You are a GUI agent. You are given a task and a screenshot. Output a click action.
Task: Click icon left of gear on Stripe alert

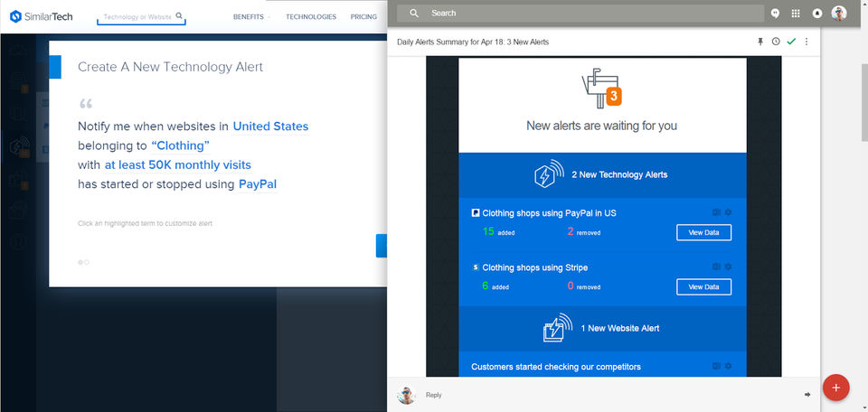716,267
